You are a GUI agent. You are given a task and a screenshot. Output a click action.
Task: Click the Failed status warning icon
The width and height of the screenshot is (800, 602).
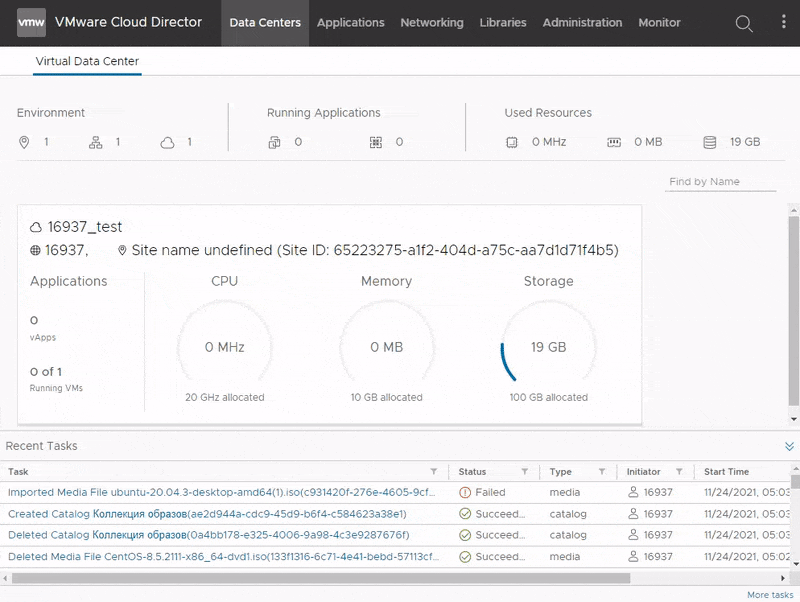465,492
